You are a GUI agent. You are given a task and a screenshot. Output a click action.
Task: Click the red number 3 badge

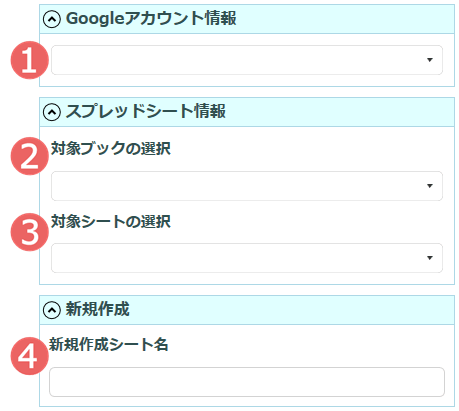click(x=30, y=232)
